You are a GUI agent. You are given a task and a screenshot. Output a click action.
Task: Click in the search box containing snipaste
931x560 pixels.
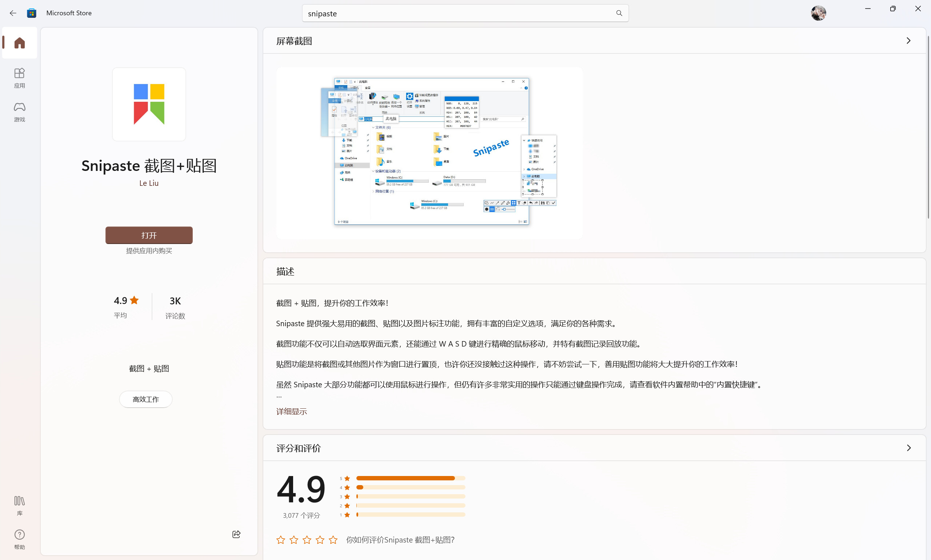coord(465,13)
